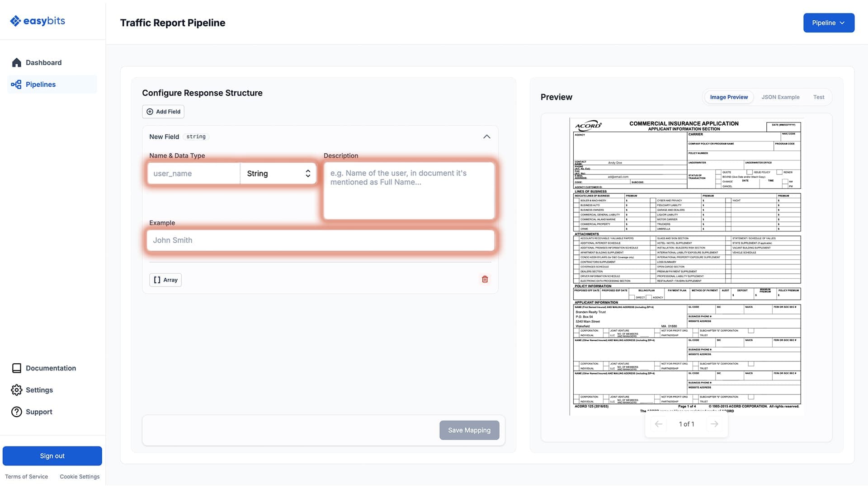Click the Support question mark icon
This screenshot has width=868, height=488.
[x=17, y=412]
